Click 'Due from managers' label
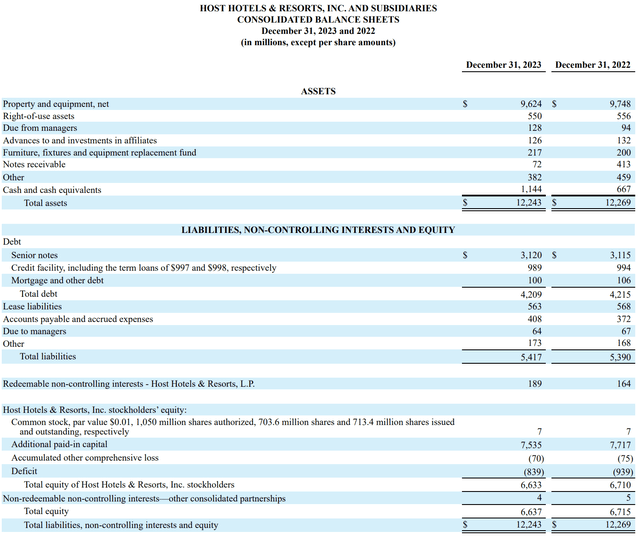Screen dimensions: 640x538 tap(40, 128)
